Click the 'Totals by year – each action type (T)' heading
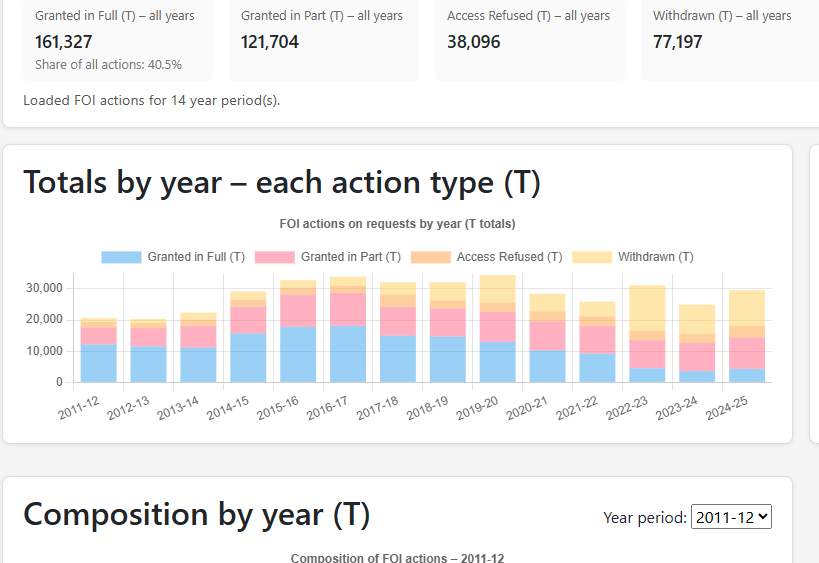This screenshot has width=819, height=563. 282,183
